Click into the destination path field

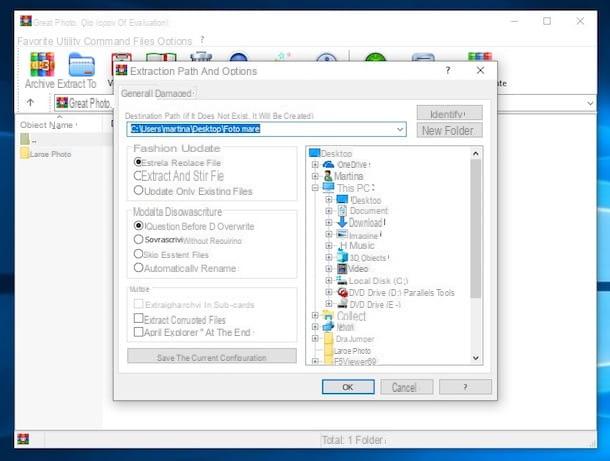(266, 129)
